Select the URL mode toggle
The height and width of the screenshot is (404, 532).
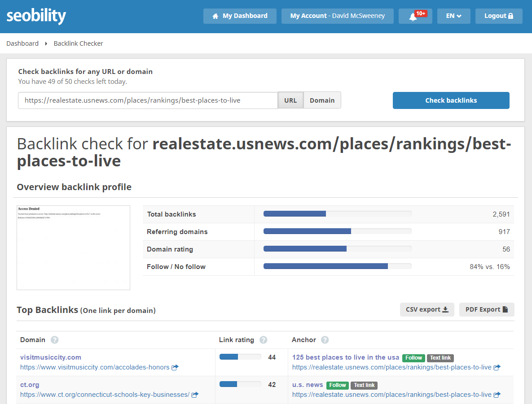[290, 100]
